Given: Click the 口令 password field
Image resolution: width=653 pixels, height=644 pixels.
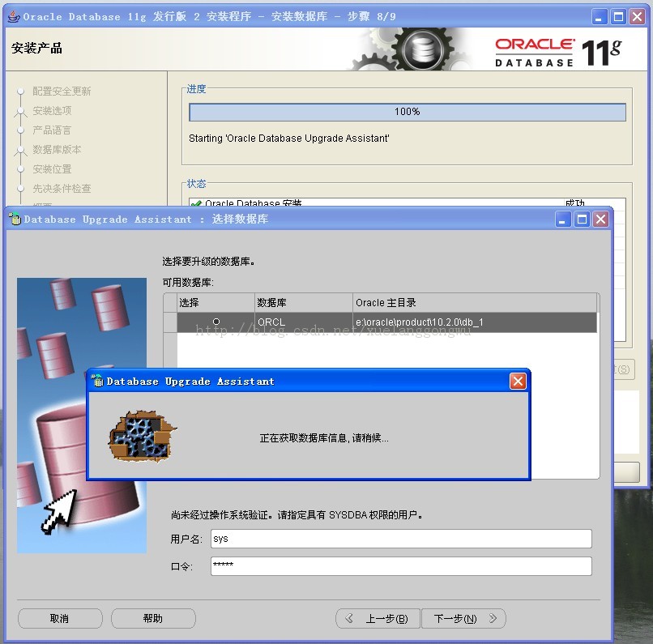Looking at the screenshot, I should click(x=401, y=566).
